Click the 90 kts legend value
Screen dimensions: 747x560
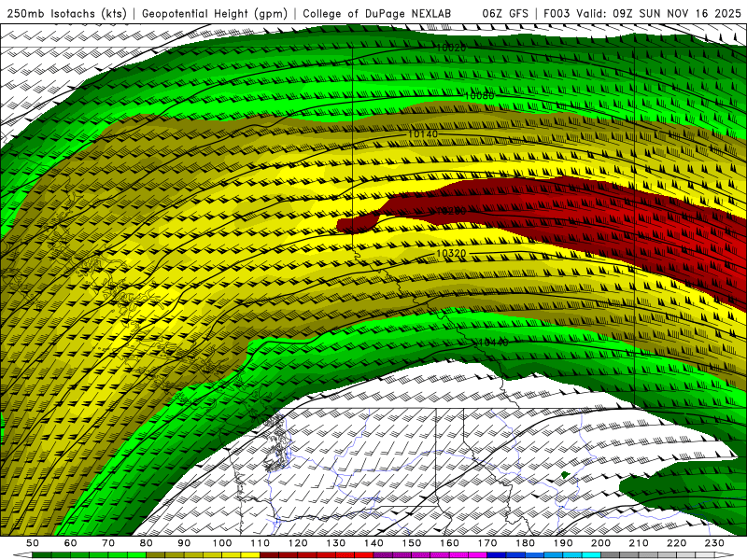(x=184, y=543)
